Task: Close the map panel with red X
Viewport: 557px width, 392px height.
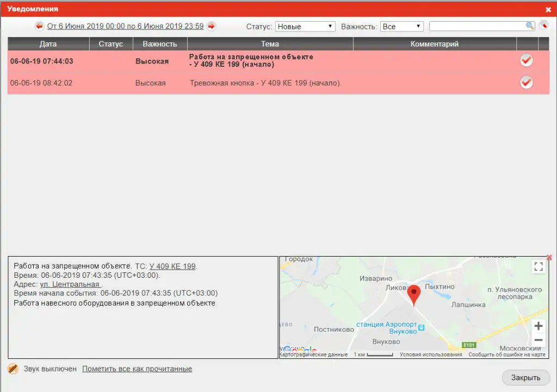Action: coord(549,258)
